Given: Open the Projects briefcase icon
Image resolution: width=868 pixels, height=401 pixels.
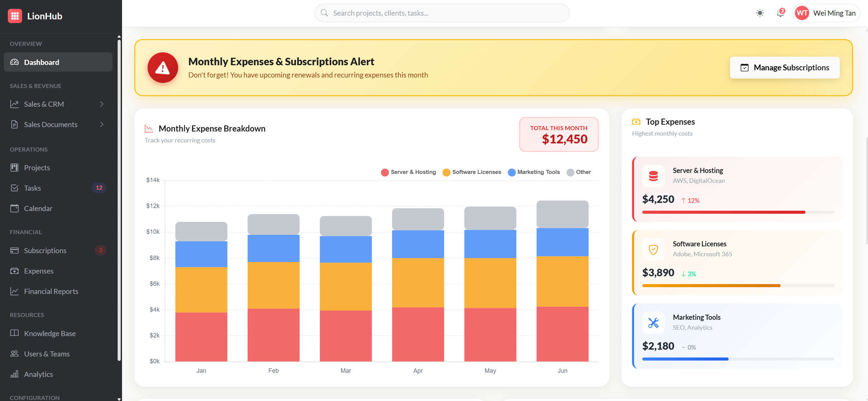Looking at the screenshot, I should (x=15, y=167).
